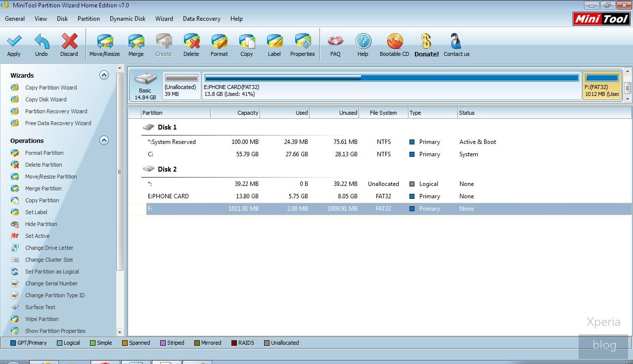Click Change Serial Number operation
The height and width of the screenshot is (364, 633).
[51, 283]
